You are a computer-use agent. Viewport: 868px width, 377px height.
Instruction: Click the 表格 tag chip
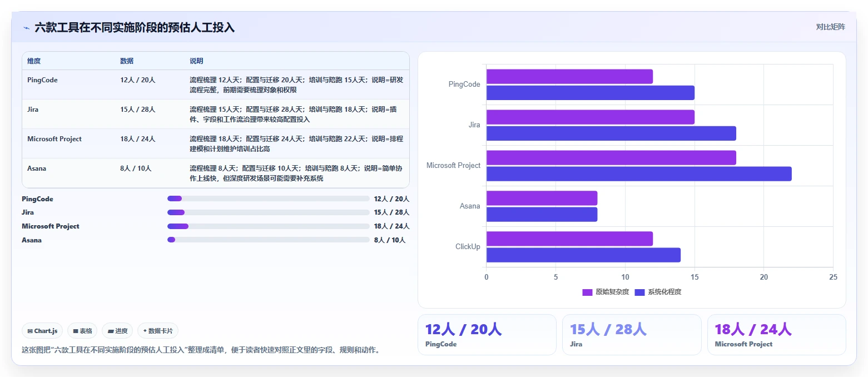pos(82,331)
